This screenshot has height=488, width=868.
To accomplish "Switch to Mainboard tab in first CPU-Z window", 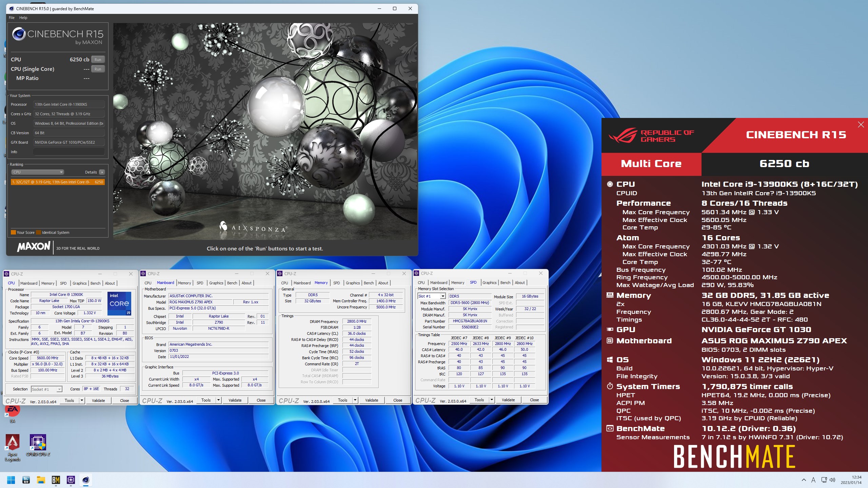I will pyautogui.click(x=29, y=283).
